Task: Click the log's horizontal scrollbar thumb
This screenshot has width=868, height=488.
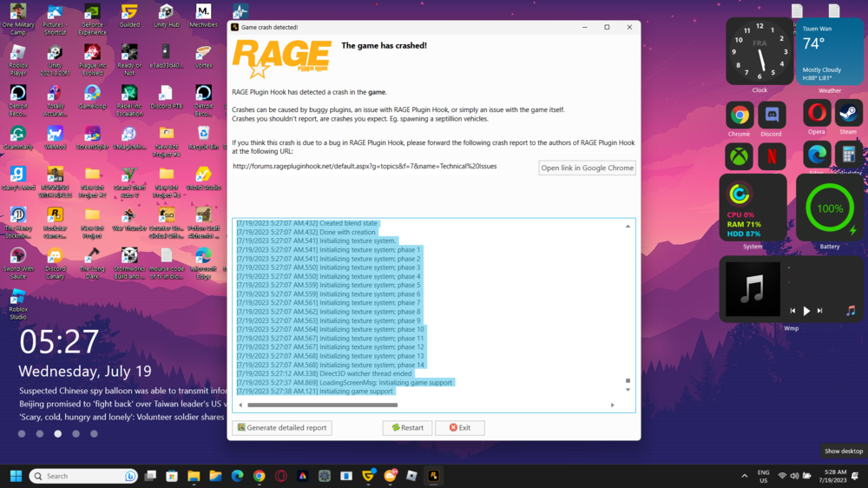Action: pyautogui.click(x=323, y=405)
